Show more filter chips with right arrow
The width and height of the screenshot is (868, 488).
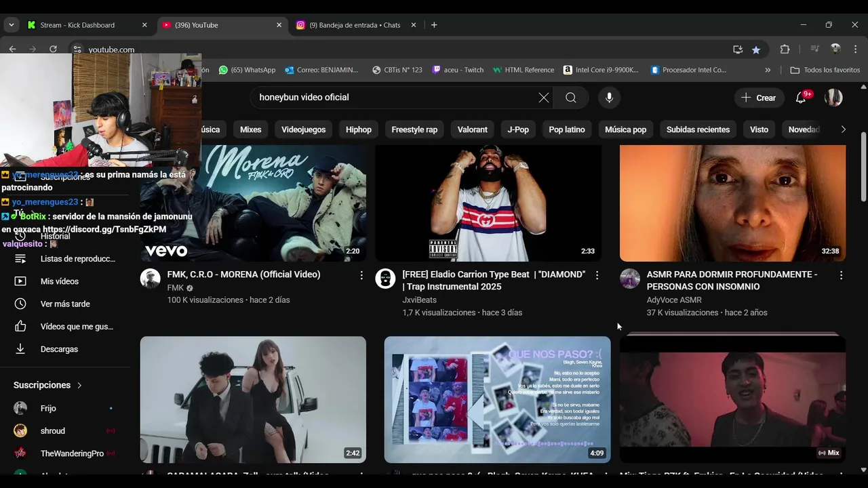[843, 129]
